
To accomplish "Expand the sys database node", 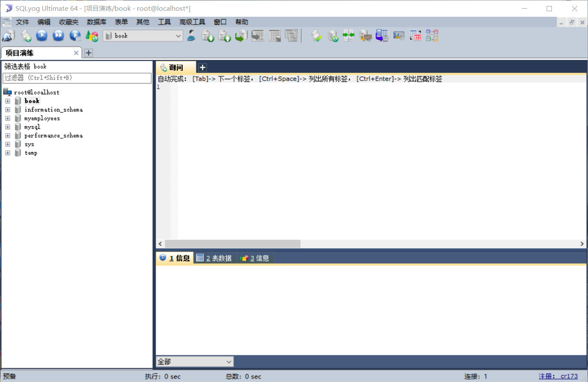I will [8, 144].
